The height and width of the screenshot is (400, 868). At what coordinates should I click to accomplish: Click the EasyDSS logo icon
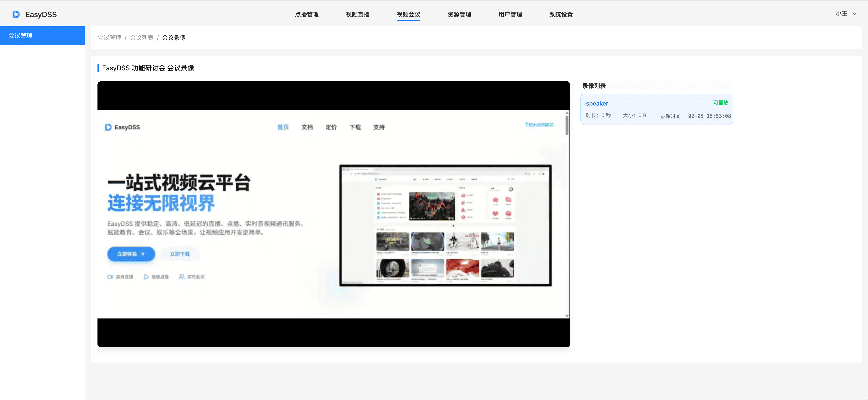pos(16,14)
